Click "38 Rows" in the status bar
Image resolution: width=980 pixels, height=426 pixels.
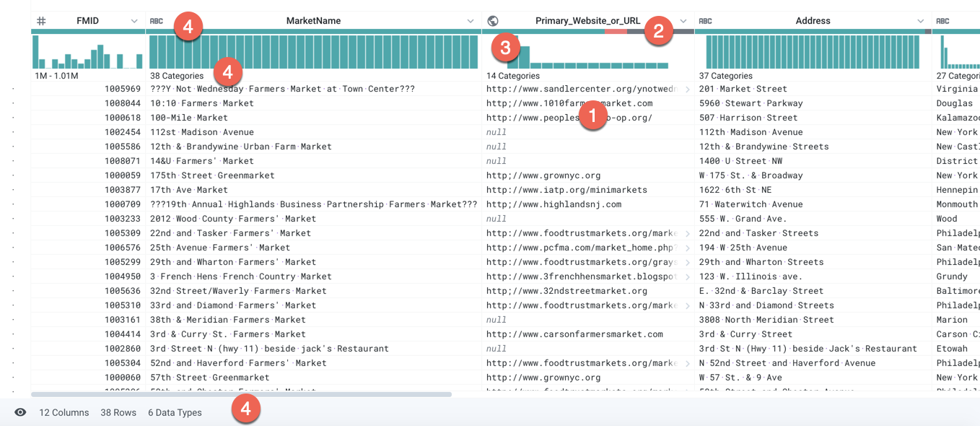click(118, 412)
